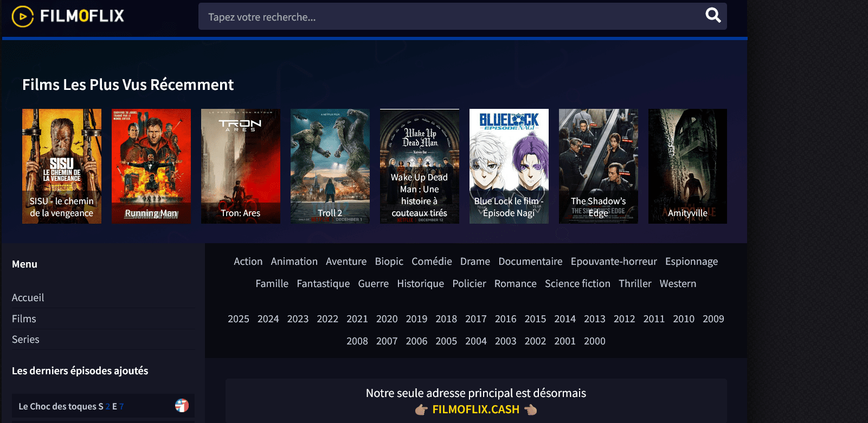Select the Science fiction genre
The height and width of the screenshot is (423, 868).
click(577, 284)
